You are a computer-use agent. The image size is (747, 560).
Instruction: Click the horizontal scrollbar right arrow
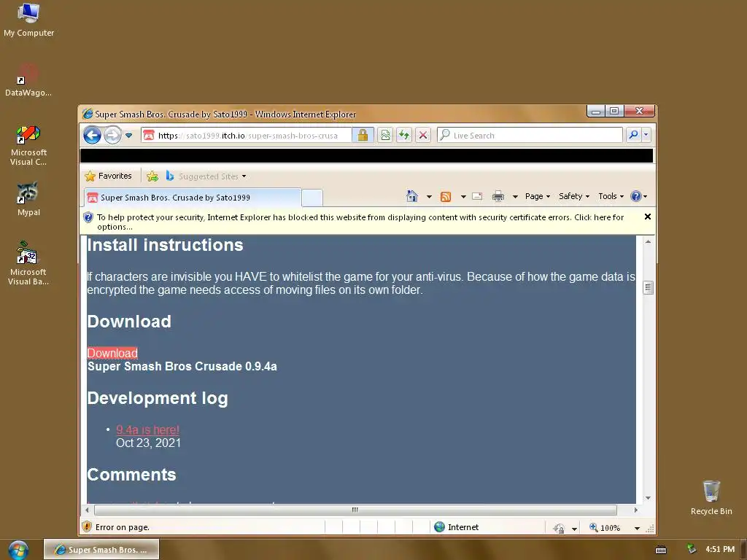point(636,510)
